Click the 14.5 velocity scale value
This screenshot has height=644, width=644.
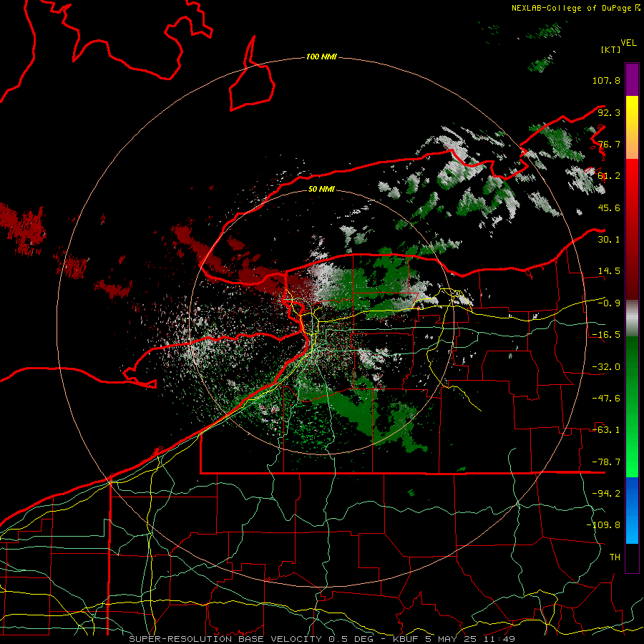pyautogui.click(x=609, y=271)
